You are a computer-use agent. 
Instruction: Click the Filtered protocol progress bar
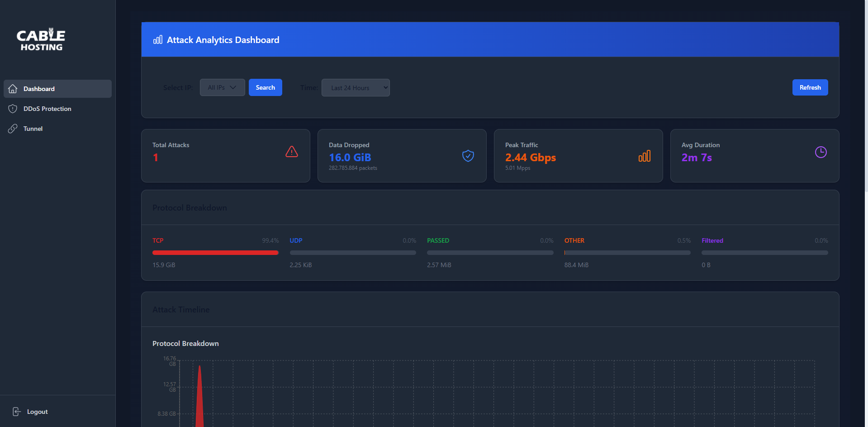(765, 253)
